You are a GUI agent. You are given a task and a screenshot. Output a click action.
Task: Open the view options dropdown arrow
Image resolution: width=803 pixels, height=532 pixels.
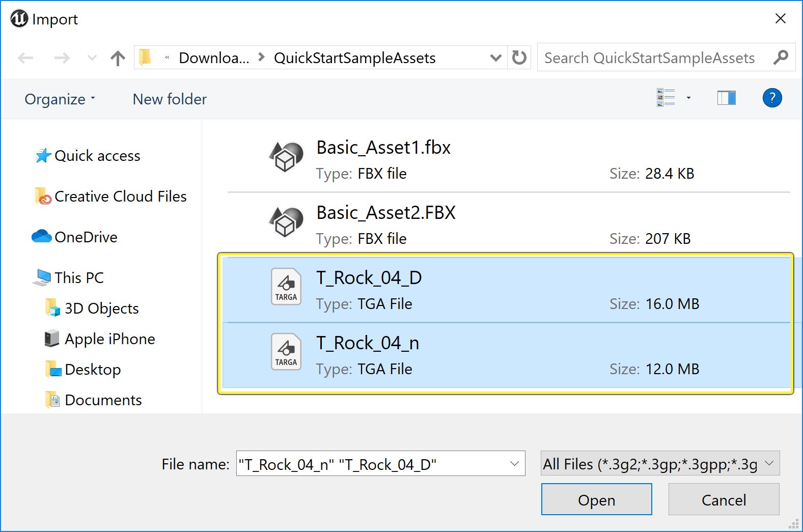tap(688, 98)
